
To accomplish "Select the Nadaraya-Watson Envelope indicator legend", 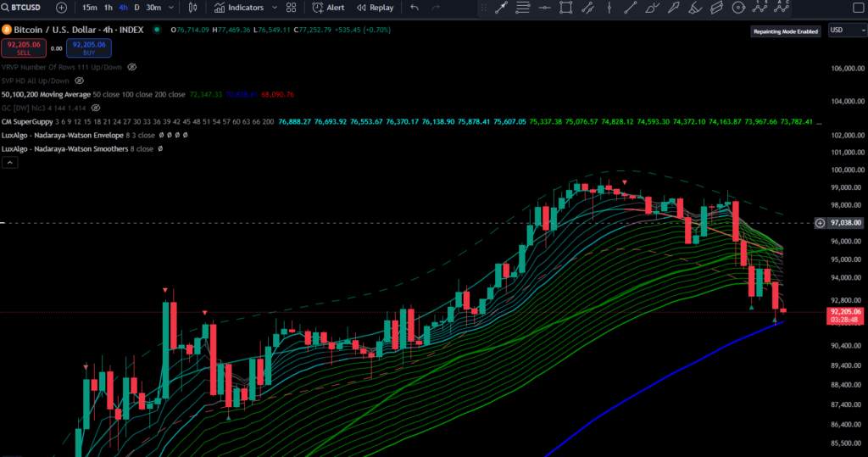I will point(63,135).
